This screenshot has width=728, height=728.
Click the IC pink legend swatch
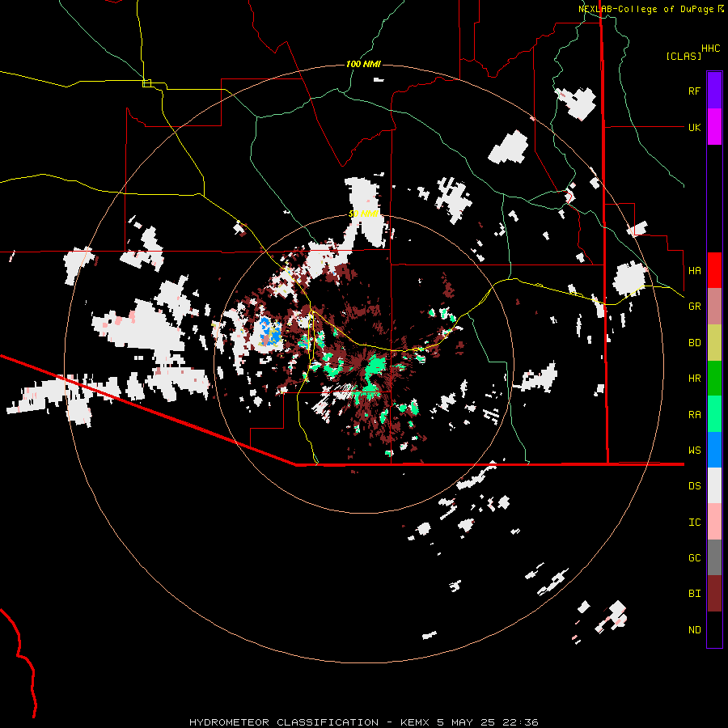pos(714,522)
